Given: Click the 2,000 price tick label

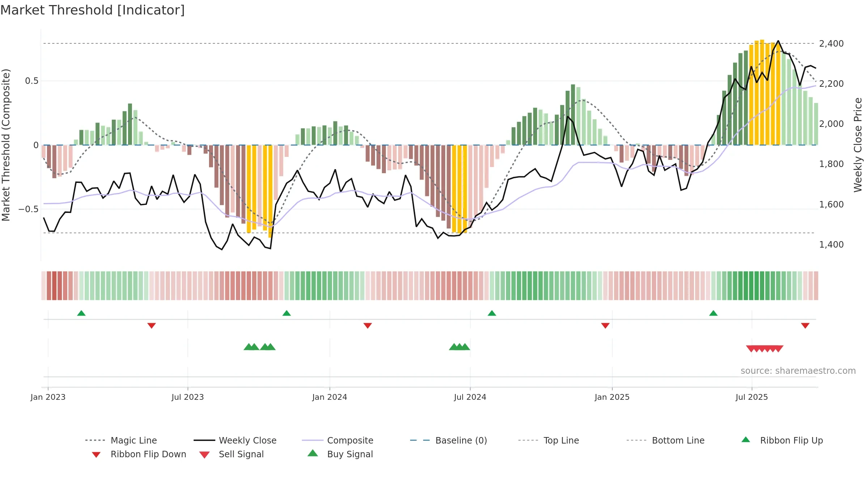Looking at the screenshot, I should [831, 124].
